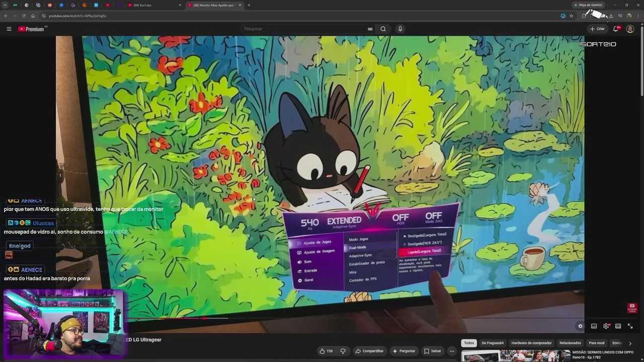Toggle subtitles in the video player
Screen dimensions: 644x362
(x=594, y=326)
